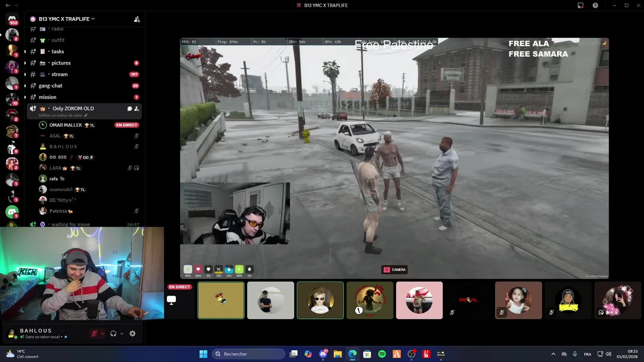Image resolution: width=644 pixels, height=362 pixels.
Task: Open Discord direct messages home icon
Action: (12, 19)
